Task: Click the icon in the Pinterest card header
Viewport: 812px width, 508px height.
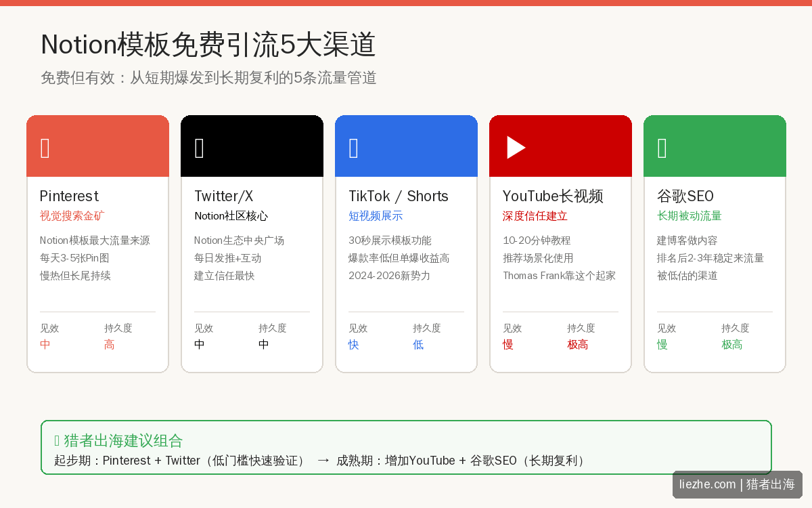Action: (x=45, y=148)
